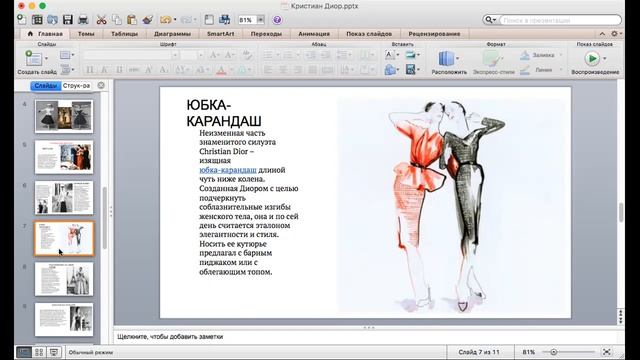Viewport: 640px width, 360px height.
Task: Toggle the sidebar pane toolbar icon
Action: 209,20
